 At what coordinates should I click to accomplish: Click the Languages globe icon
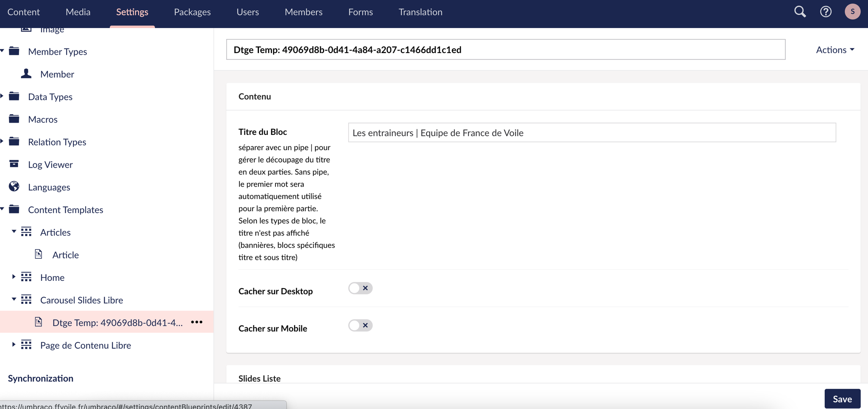[x=14, y=186]
